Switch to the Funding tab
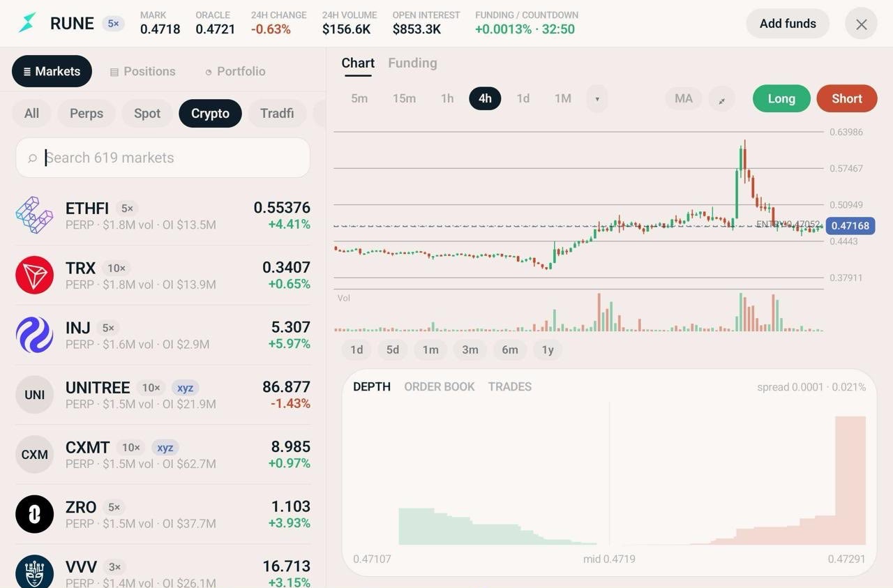893x588 pixels. [x=412, y=63]
